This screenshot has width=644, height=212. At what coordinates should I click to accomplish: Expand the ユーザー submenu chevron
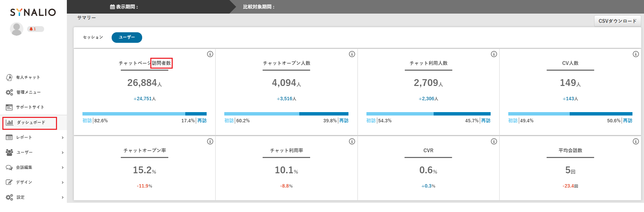(x=63, y=153)
